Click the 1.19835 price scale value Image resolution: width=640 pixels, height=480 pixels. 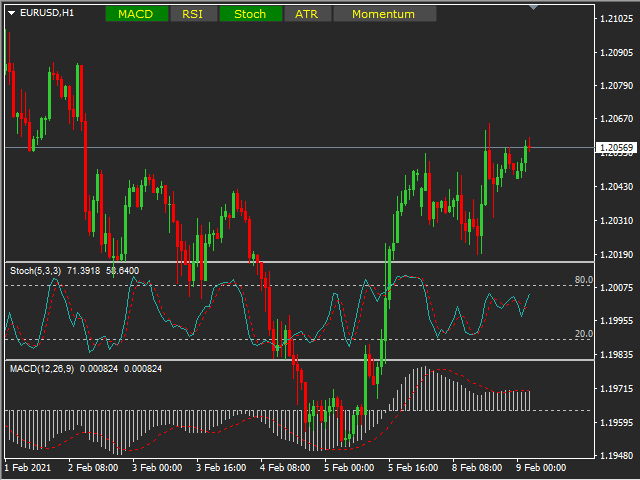click(616, 355)
